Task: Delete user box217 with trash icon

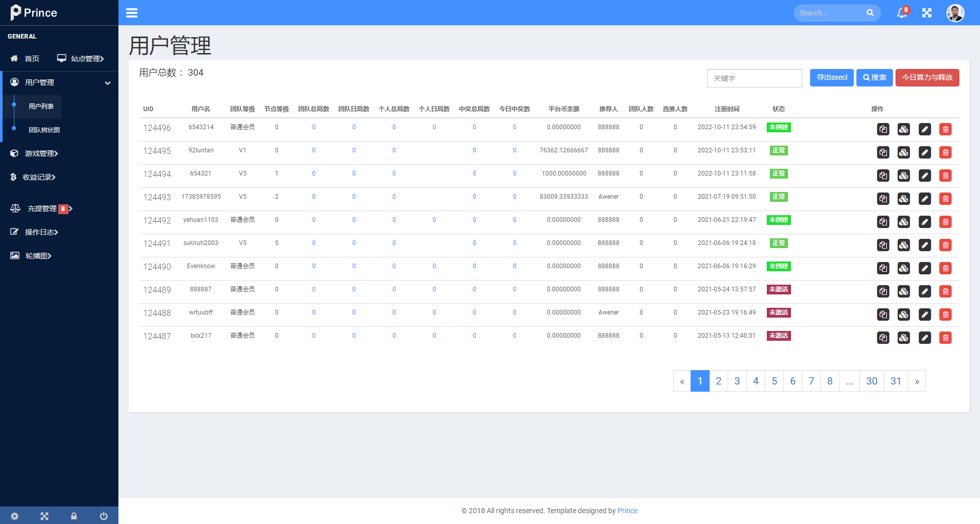Action: click(x=945, y=338)
